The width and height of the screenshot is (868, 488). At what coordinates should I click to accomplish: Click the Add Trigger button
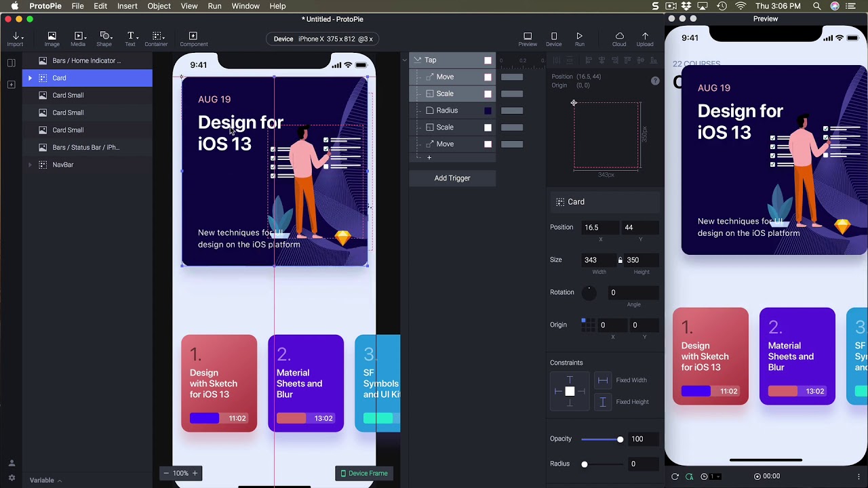452,178
